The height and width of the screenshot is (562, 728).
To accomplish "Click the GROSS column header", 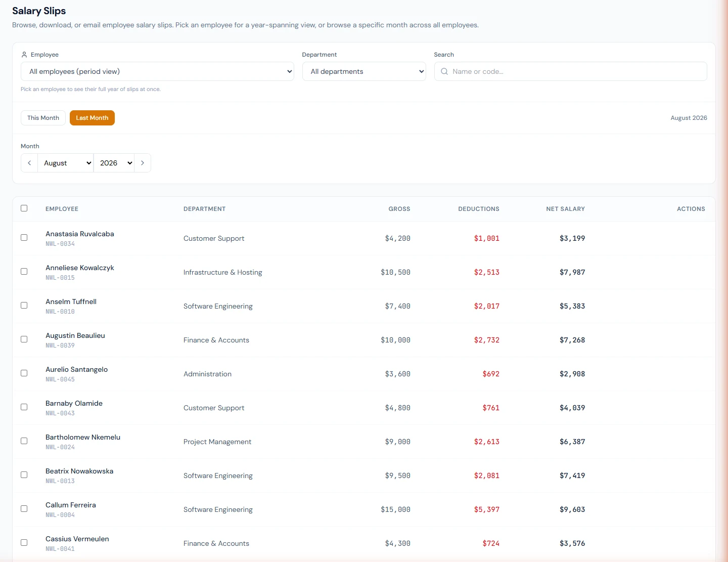I will (399, 209).
